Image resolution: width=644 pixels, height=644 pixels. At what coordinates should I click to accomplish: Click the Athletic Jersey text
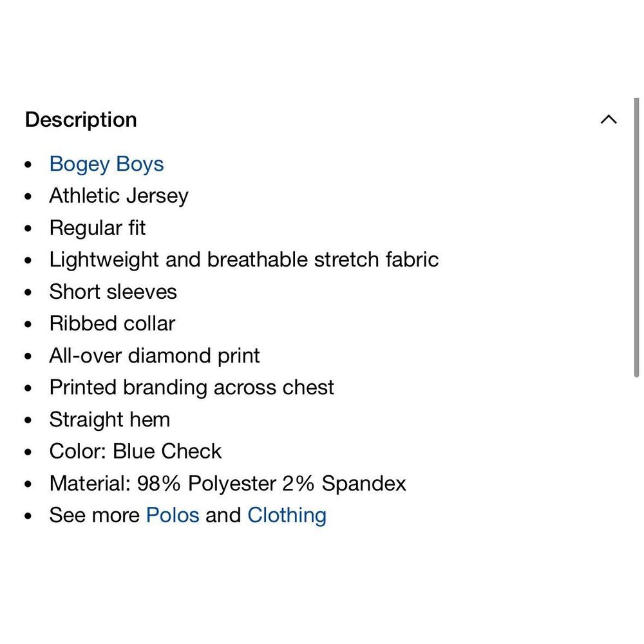click(x=118, y=196)
